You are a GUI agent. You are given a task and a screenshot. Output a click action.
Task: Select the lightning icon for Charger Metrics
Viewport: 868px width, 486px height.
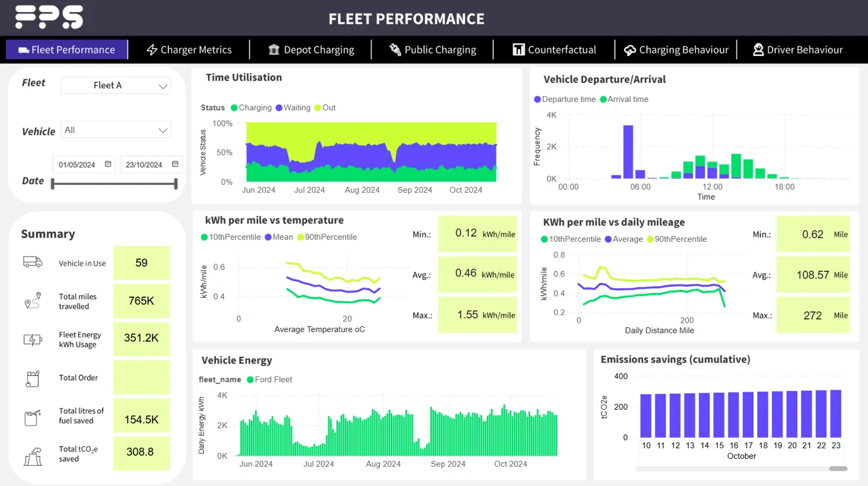point(152,49)
